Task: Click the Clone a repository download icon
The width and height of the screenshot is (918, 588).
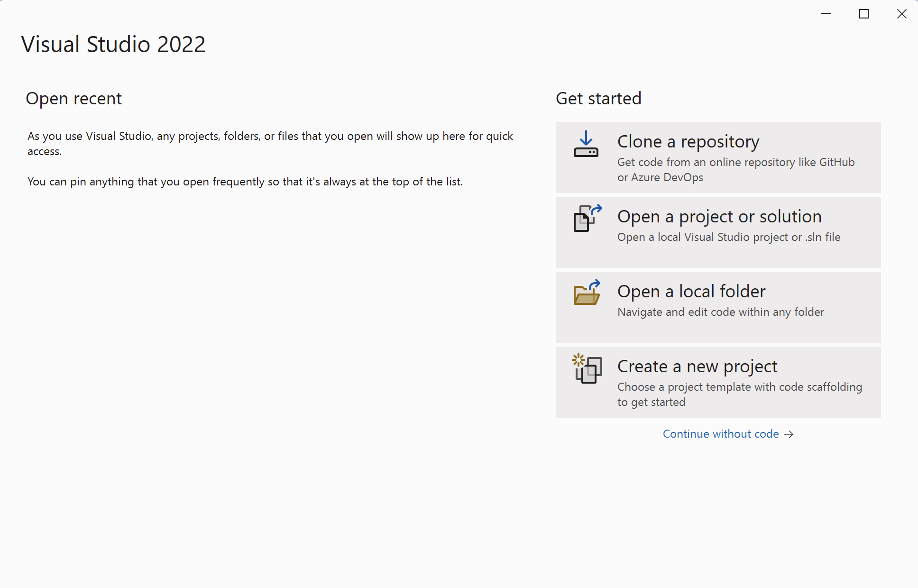Action: (586, 144)
